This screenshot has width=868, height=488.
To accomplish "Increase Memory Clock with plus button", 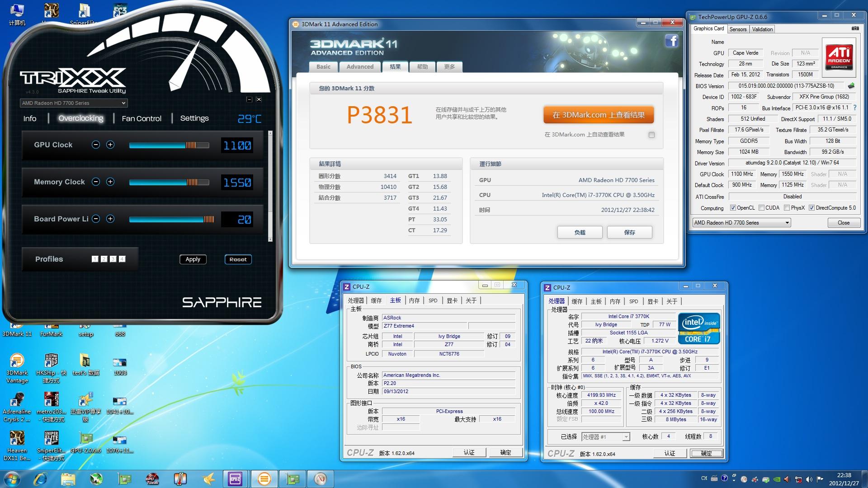I will (x=110, y=182).
